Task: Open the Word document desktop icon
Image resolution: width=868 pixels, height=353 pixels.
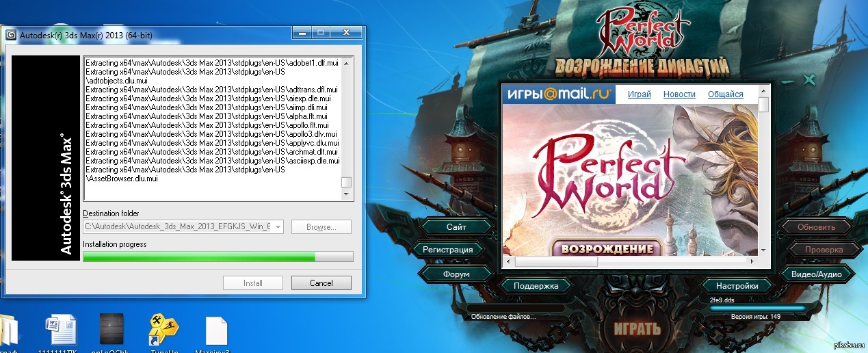Action: [61, 330]
